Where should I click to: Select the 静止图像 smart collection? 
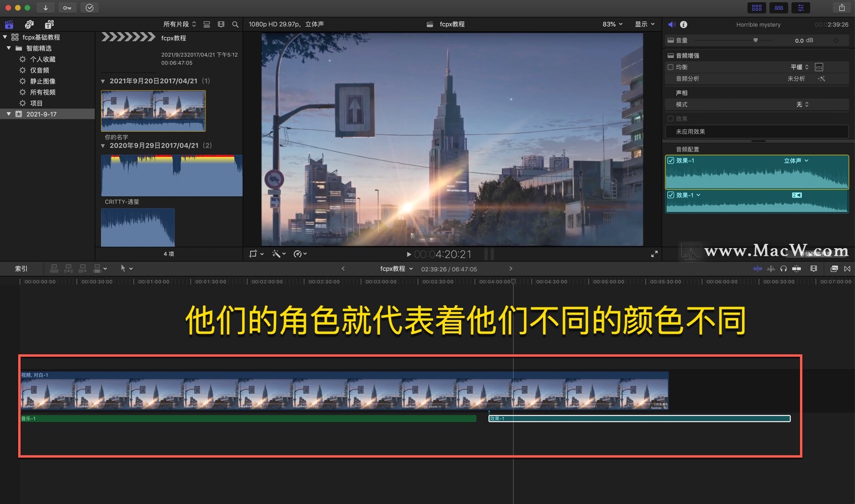[43, 81]
